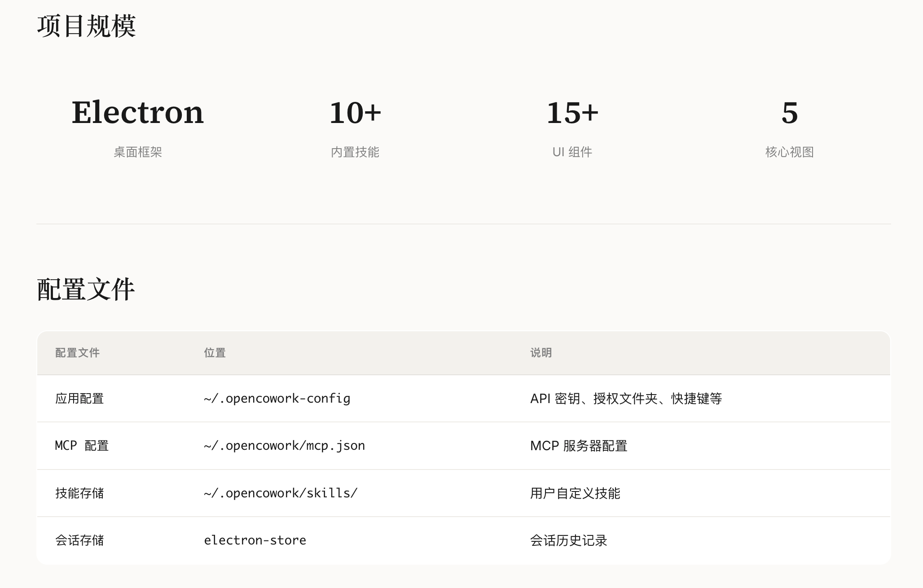Click the 5 core views number

click(x=789, y=112)
